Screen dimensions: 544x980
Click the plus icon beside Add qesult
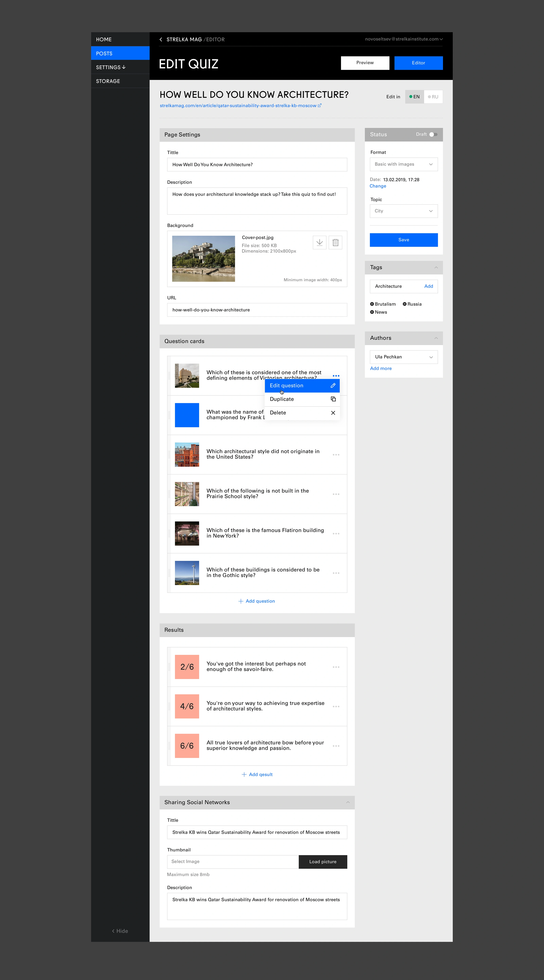(x=244, y=774)
